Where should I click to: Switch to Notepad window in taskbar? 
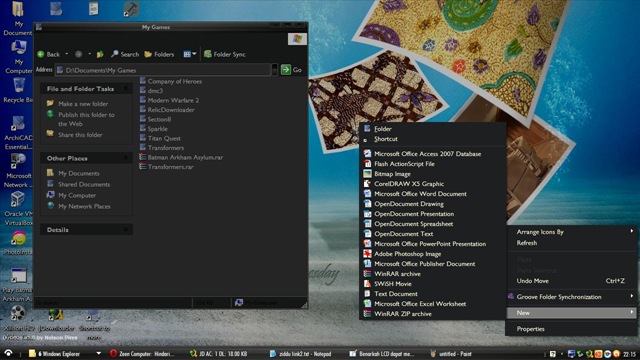(x=300, y=353)
